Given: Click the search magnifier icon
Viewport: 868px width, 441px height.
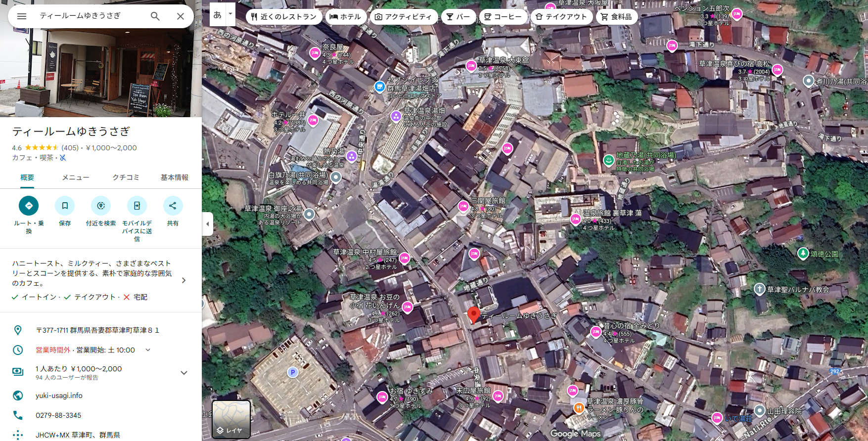Looking at the screenshot, I should (155, 16).
